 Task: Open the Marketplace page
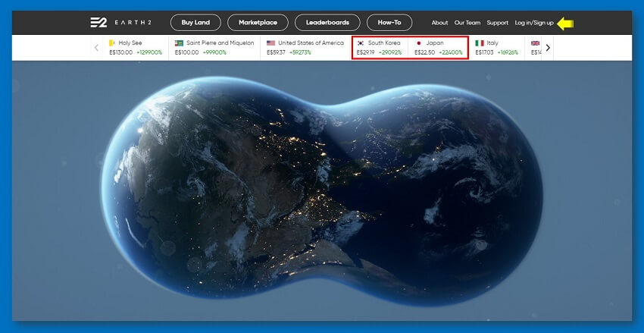pyautogui.click(x=258, y=23)
